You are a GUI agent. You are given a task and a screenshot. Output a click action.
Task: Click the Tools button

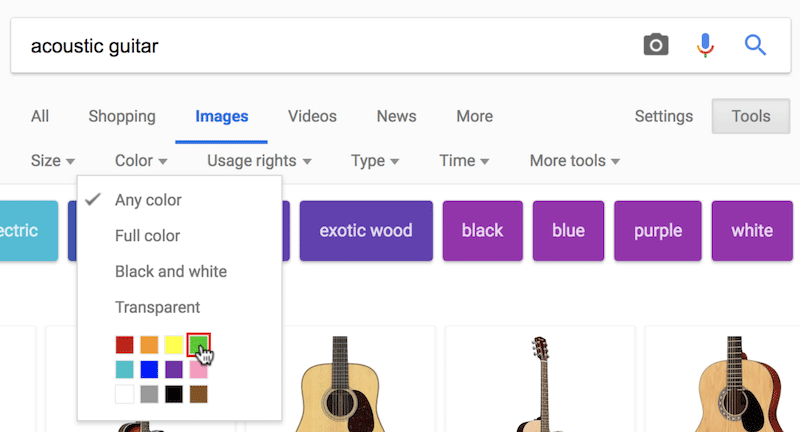click(x=750, y=116)
